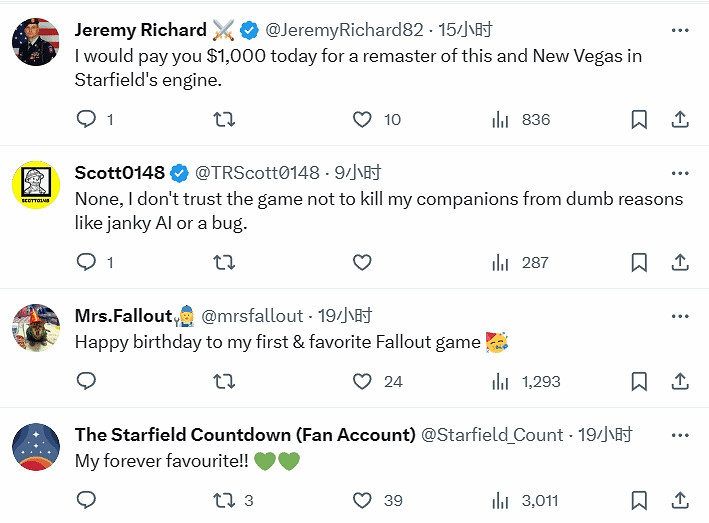
Task: Share The Starfield Countdown's tweet
Action: click(680, 500)
